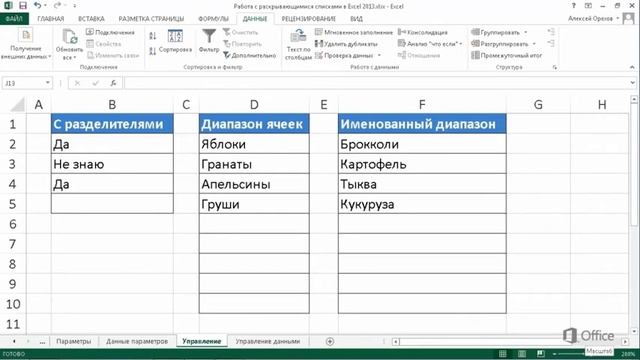Open the Параметры sheet tab
640x360 pixels.
pyautogui.click(x=73, y=341)
